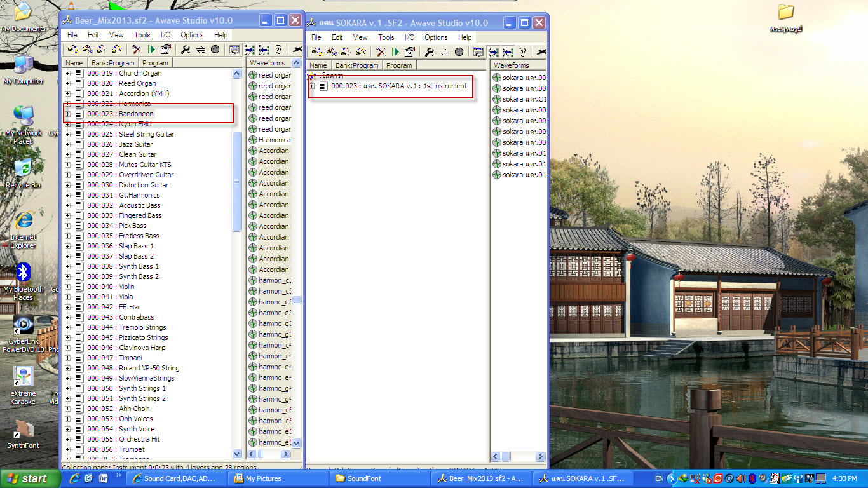Image resolution: width=868 pixels, height=488 pixels.
Task: Click right arrow of SOKARA waveforms horizontal scrollbar
Action: coord(540,456)
